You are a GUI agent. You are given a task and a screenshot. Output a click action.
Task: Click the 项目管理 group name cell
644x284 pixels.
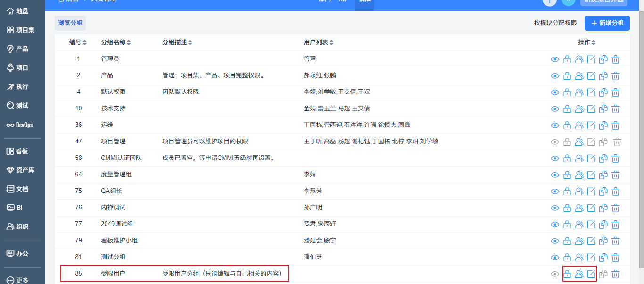coord(113,142)
